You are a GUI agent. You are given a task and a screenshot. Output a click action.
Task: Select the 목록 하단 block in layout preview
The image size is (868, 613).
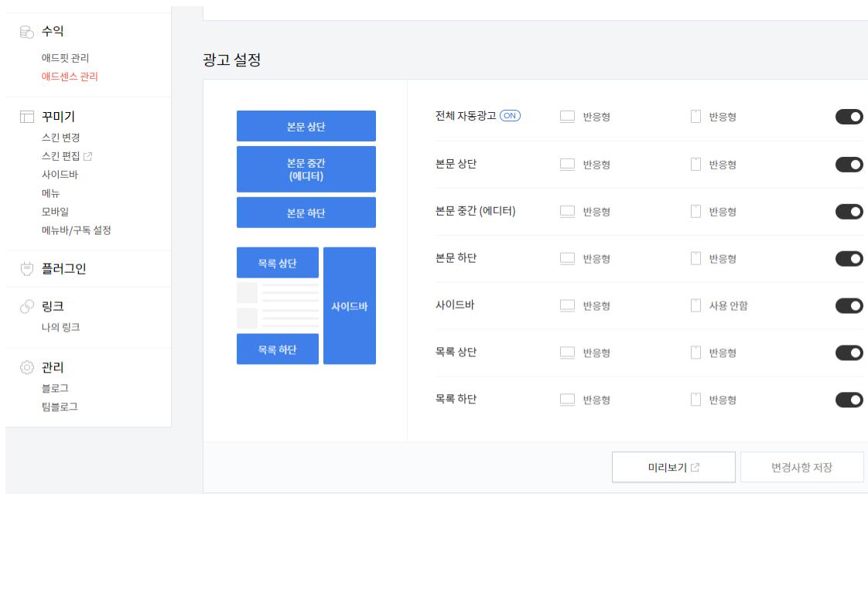[x=277, y=349]
